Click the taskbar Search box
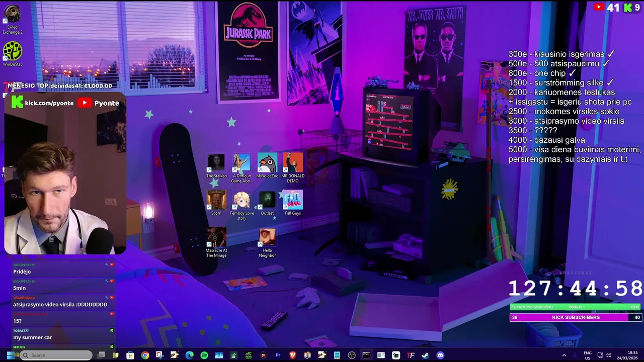Viewport: 644px width, 362px height. point(56,355)
